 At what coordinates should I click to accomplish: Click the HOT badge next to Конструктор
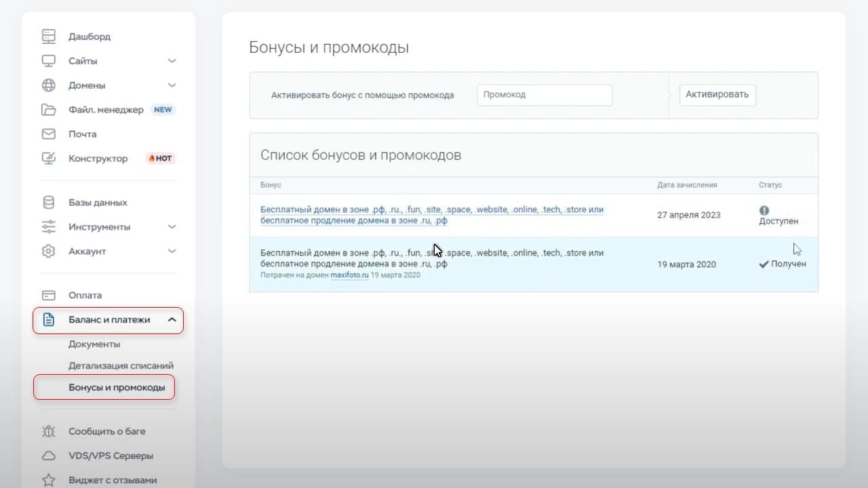161,159
